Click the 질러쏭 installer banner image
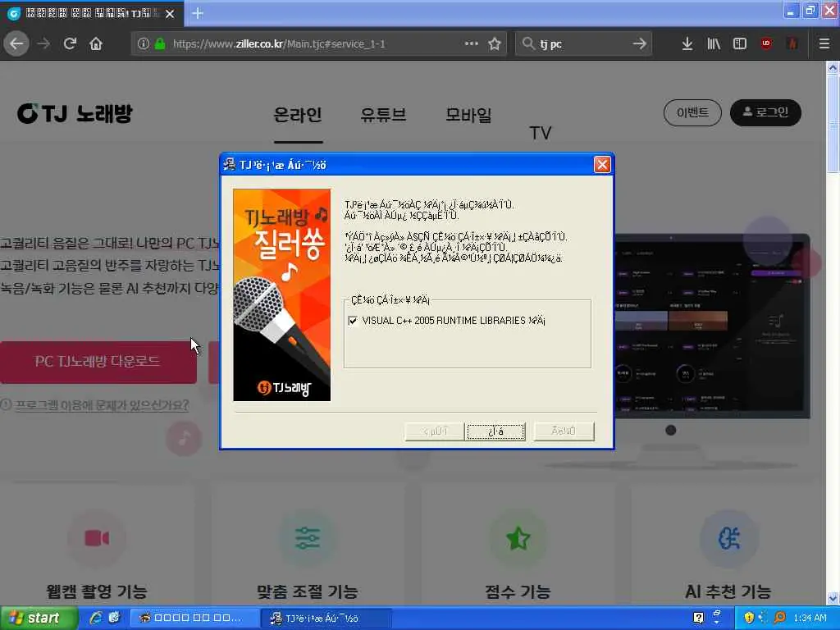Screen dimensions: 840x630 pos(282,294)
